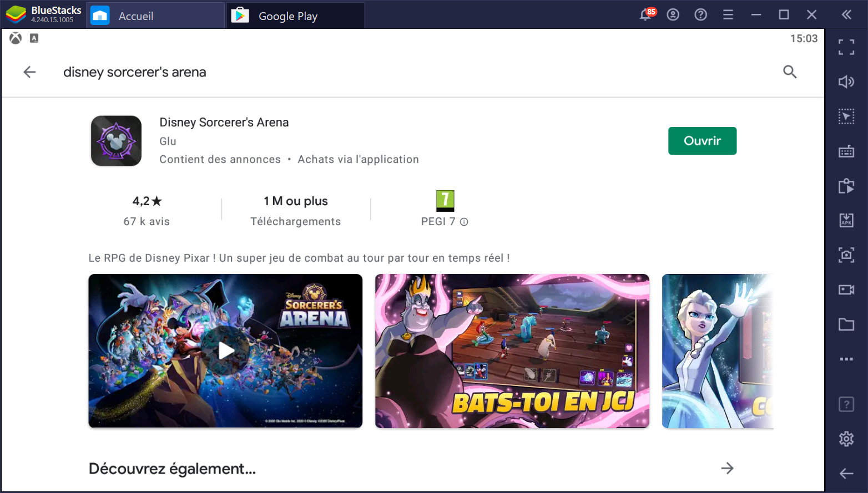Open the PEGI 7 info icon
868x493 pixels.
tap(465, 222)
